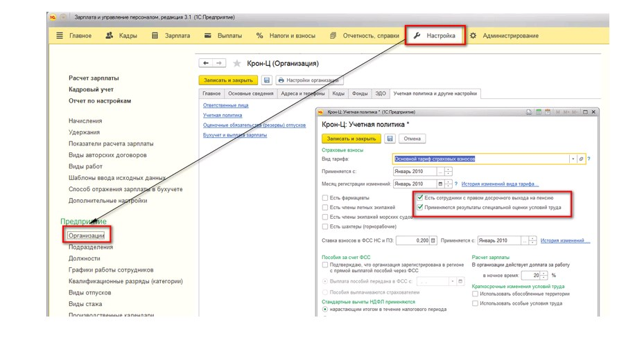Open Подразделения in the sidebar
The image size is (644, 347).
pyautogui.click(x=91, y=247)
